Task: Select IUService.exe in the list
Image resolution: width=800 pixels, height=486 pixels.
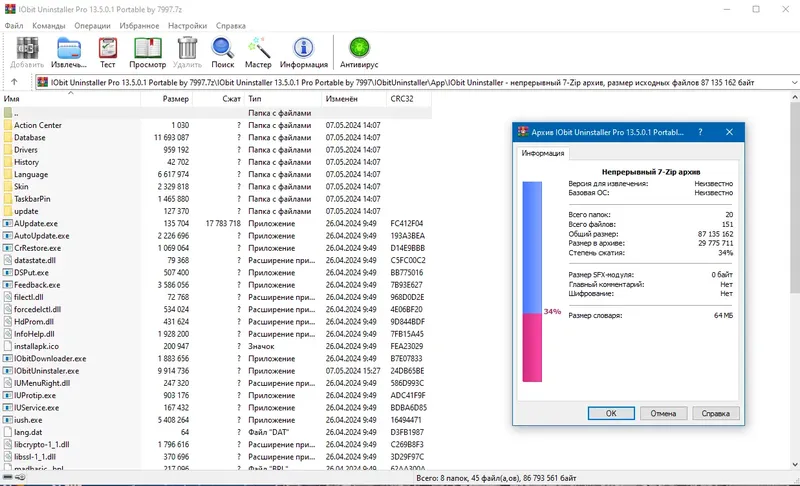Action: coord(216,407)
